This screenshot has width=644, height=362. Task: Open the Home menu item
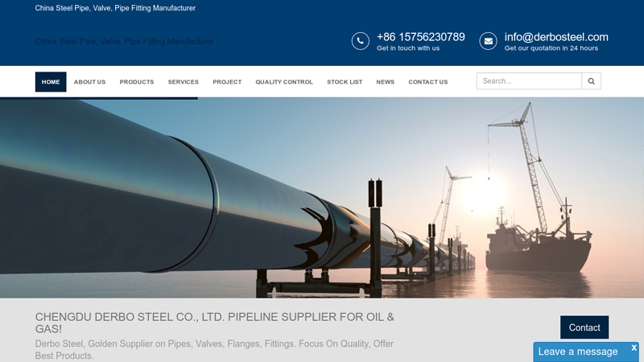coord(51,82)
